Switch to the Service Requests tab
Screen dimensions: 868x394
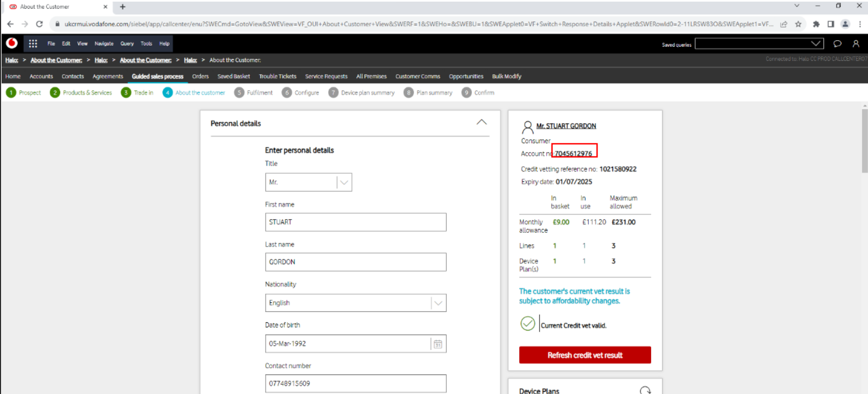(326, 77)
